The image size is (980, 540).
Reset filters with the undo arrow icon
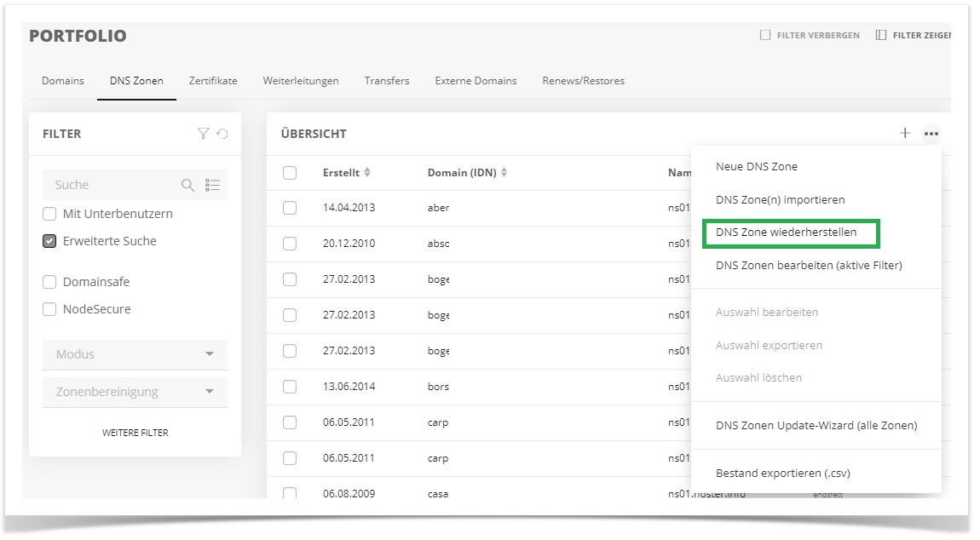pos(222,134)
